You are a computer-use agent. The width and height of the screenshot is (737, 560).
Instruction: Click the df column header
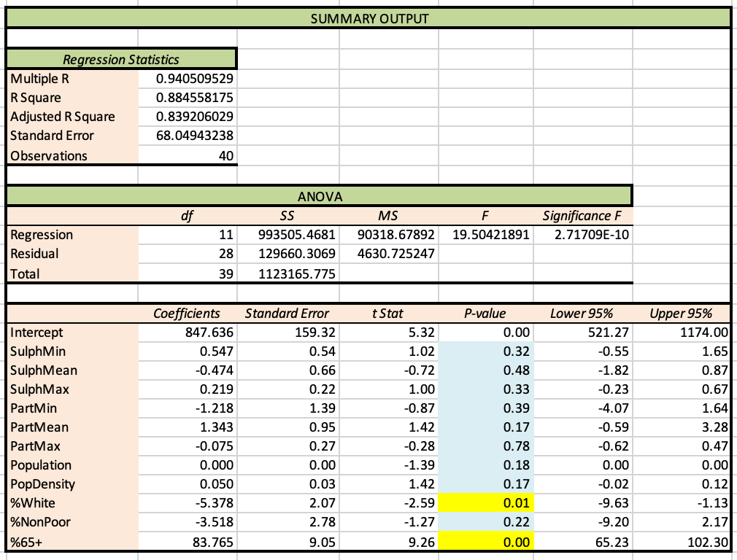point(188,216)
